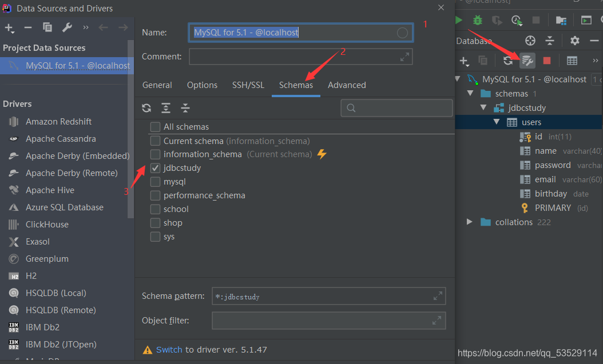
Task: Open Database panel gear settings
Action: tap(574, 41)
